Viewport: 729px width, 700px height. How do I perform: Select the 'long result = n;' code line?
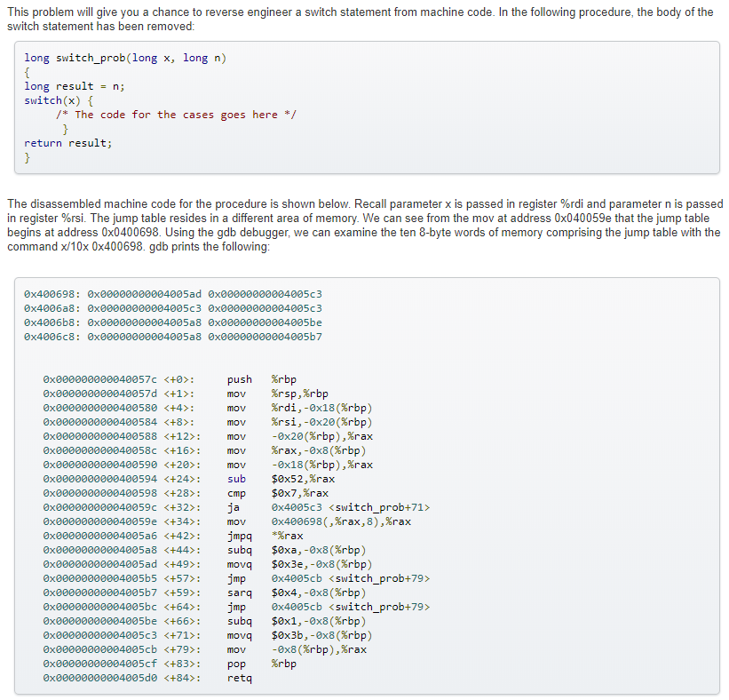tap(75, 86)
